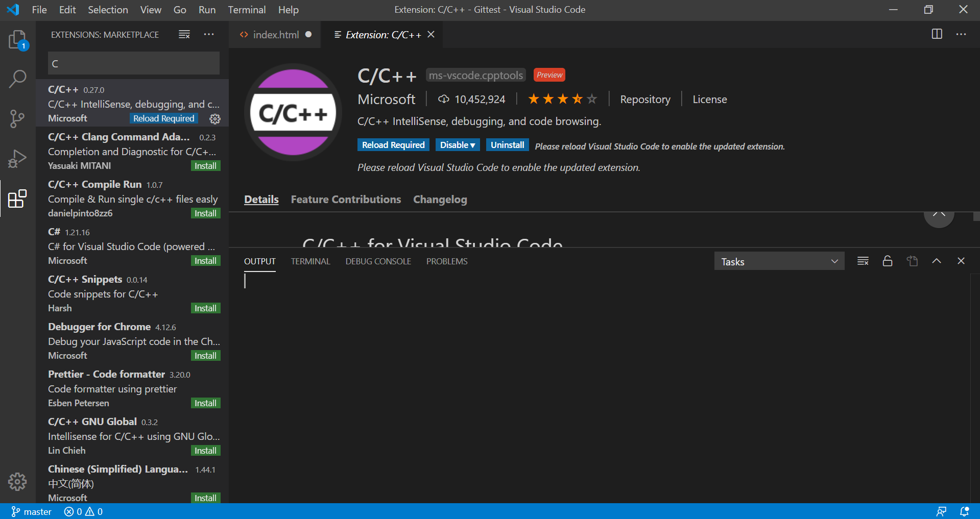Select the OUTPUT panel tab

coord(260,261)
